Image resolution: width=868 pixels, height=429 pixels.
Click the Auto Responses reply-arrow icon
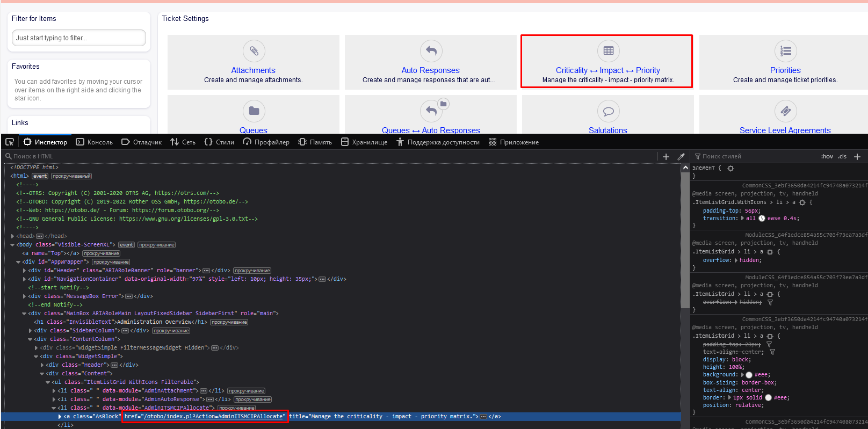(x=431, y=51)
